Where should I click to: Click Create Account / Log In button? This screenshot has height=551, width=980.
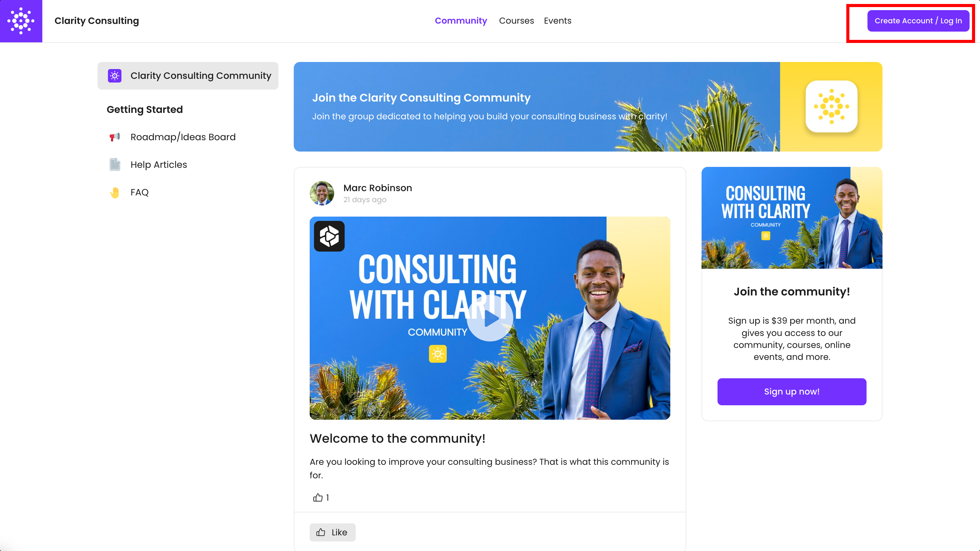pos(918,21)
